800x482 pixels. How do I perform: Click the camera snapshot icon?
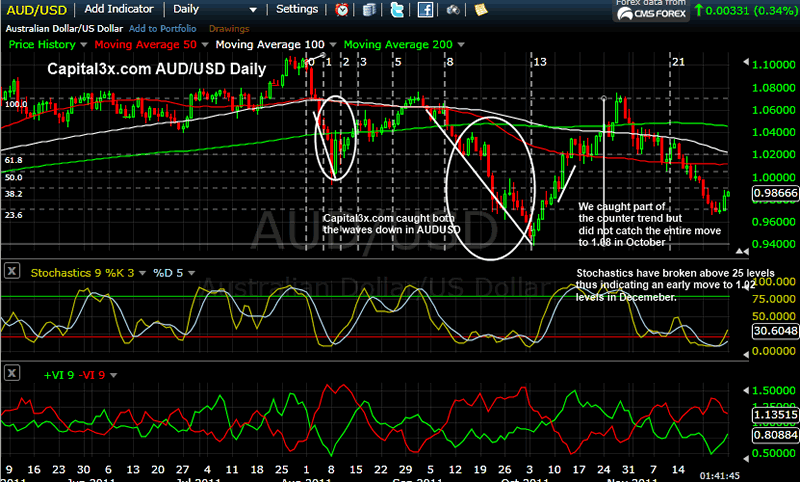453,10
